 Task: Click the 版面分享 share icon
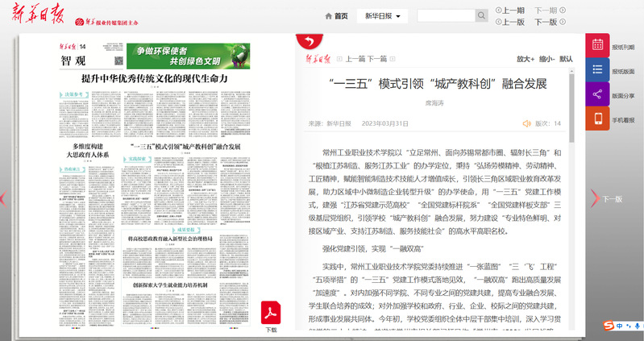coord(597,95)
